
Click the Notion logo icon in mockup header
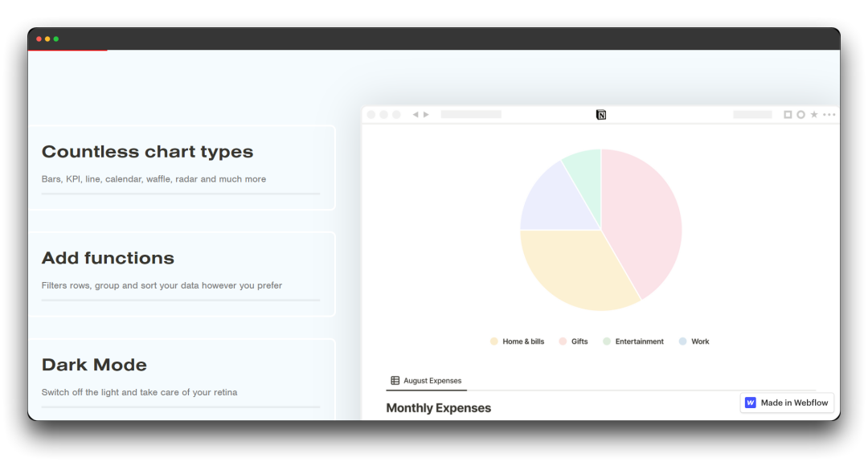pos(600,115)
